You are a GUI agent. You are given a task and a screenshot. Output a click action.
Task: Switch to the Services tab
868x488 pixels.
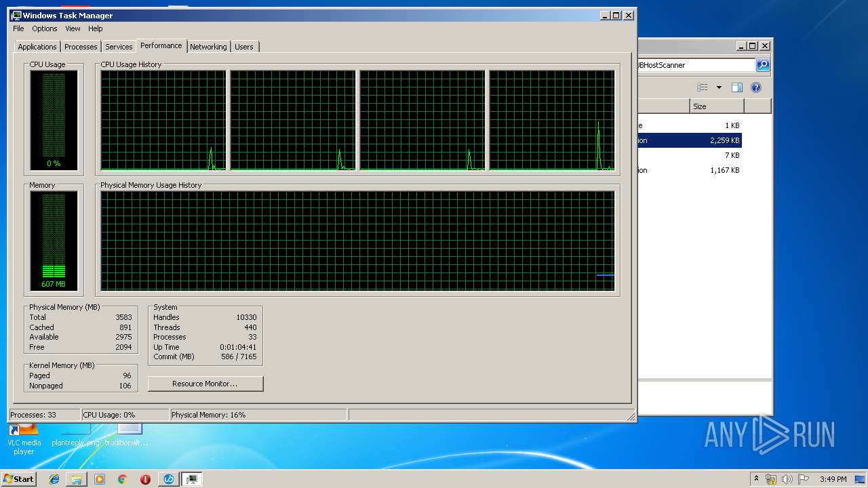[x=119, y=47]
